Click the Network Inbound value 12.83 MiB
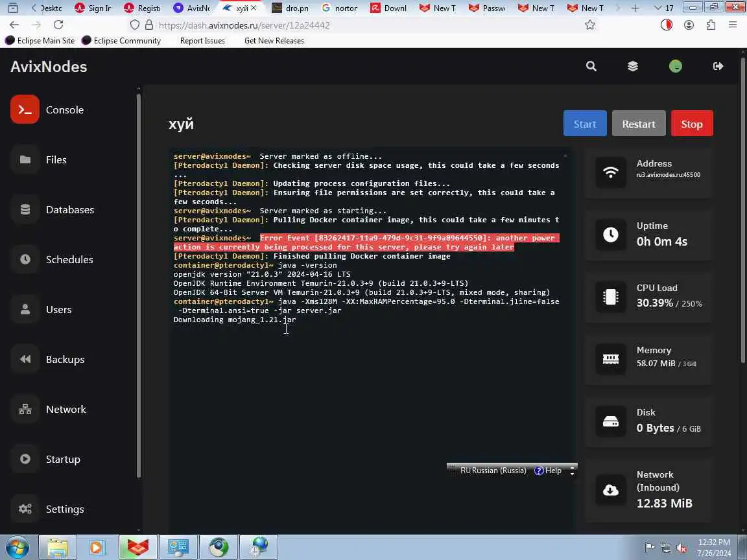The width and height of the screenshot is (747, 560). [664, 504]
